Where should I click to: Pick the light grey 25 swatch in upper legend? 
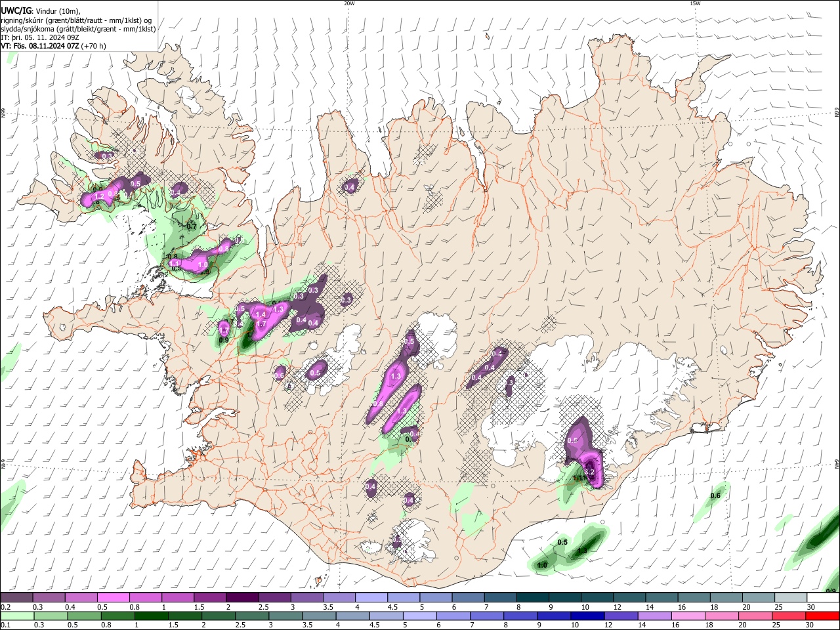[791, 598]
